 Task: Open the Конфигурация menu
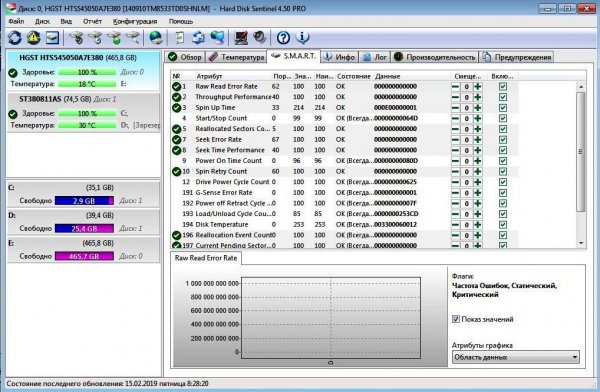(135, 21)
